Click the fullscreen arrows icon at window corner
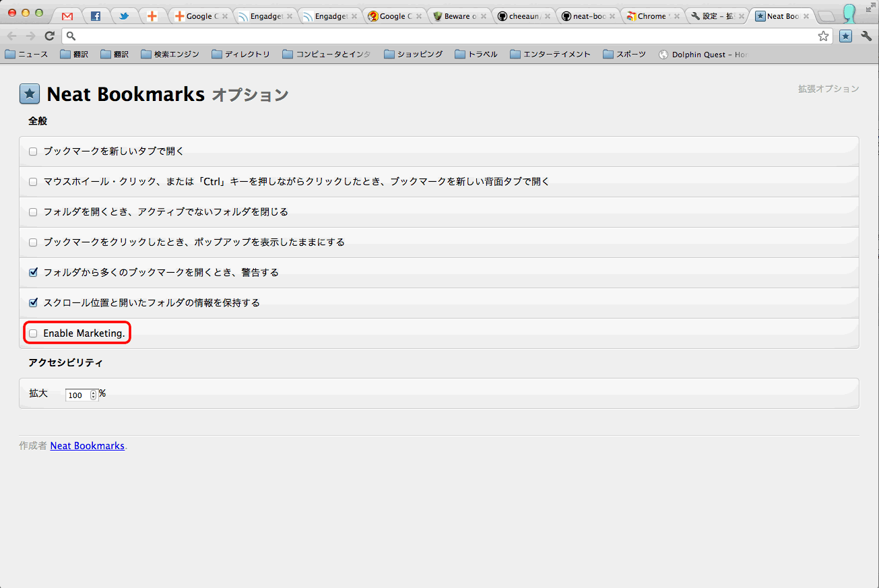879x588 pixels. click(x=870, y=7)
